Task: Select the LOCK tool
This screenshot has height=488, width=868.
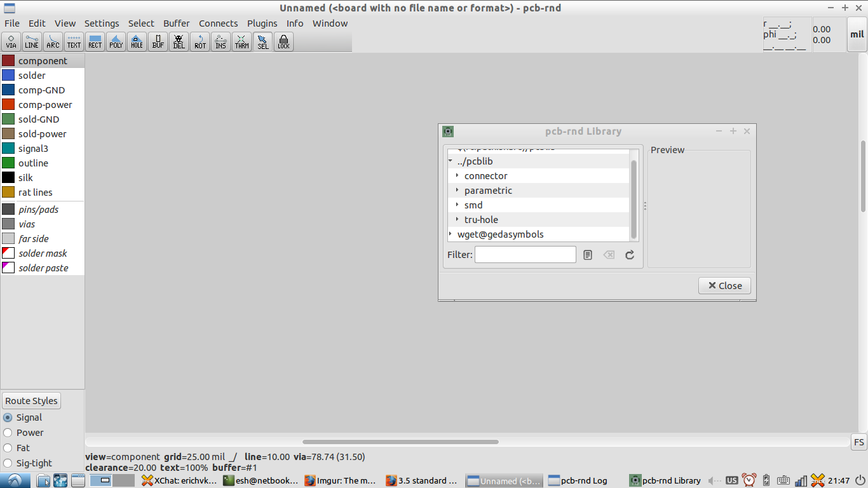Action: 283,42
